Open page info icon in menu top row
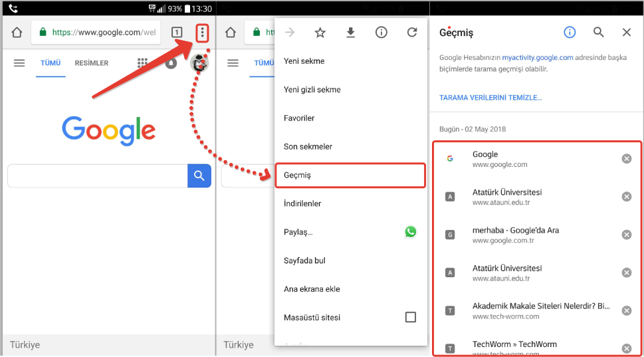 tap(381, 33)
